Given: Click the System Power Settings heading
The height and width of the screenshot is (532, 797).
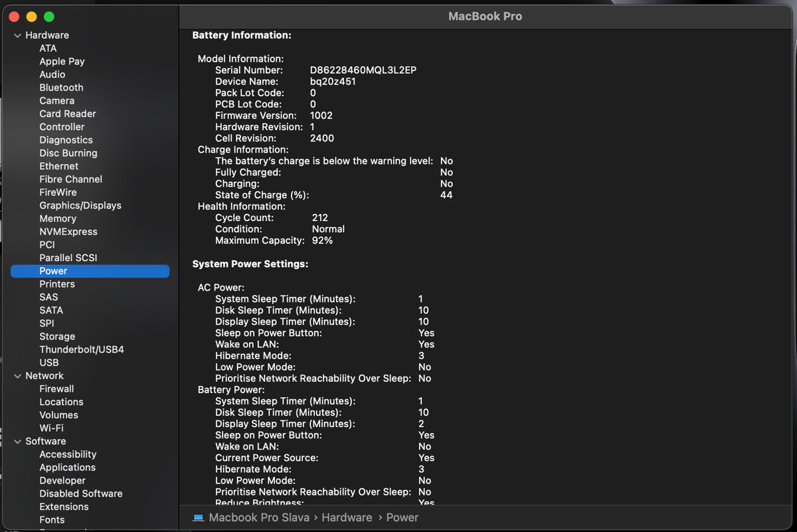Looking at the screenshot, I should click(x=250, y=264).
